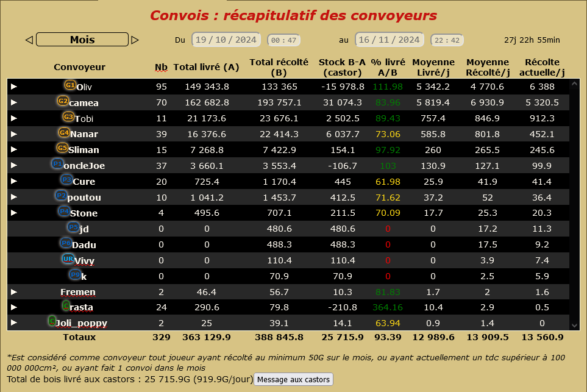Click the G4 rank badge beside Nanar
Viewport: 587px width, 392px height.
[64, 132]
